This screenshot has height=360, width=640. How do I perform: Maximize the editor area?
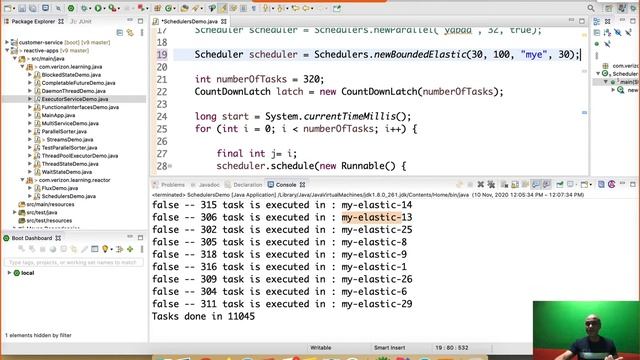click(x=582, y=21)
